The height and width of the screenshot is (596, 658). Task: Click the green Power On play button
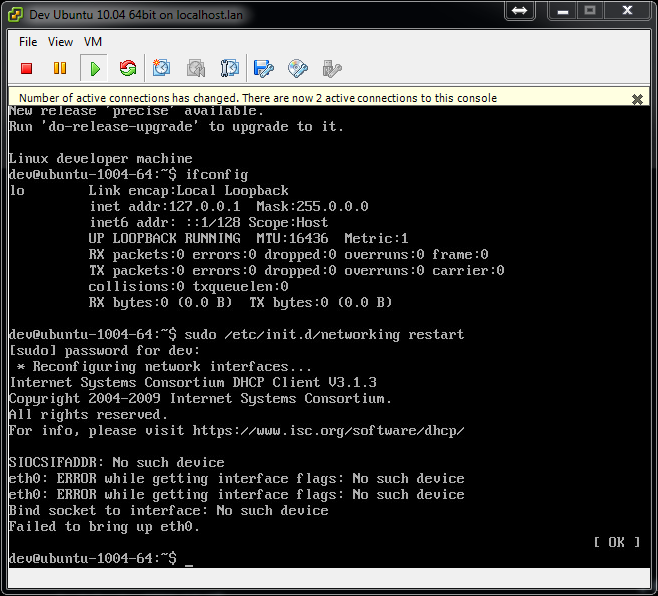[95, 68]
